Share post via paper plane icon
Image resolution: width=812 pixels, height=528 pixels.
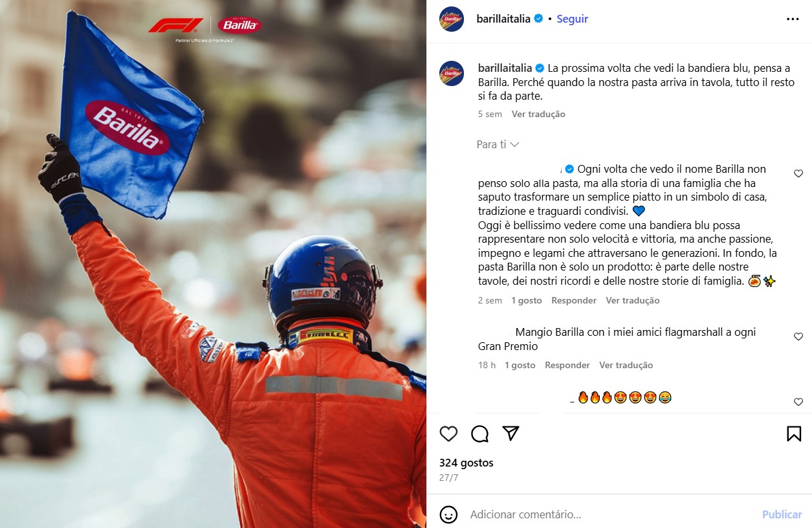point(511,434)
